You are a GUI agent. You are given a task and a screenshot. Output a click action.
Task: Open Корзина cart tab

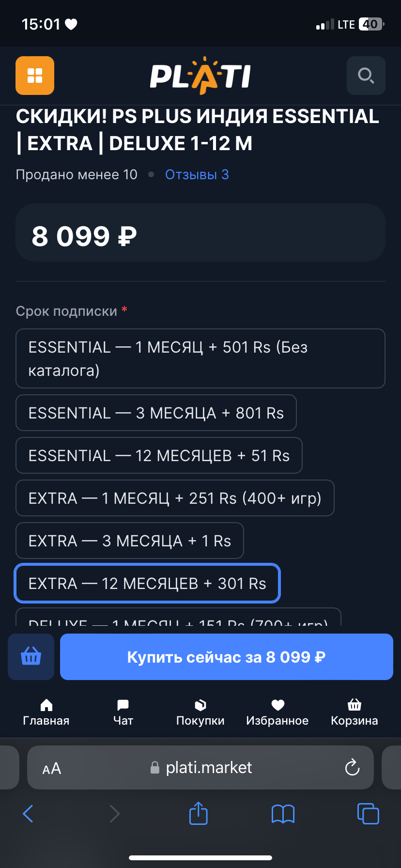[354, 712]
